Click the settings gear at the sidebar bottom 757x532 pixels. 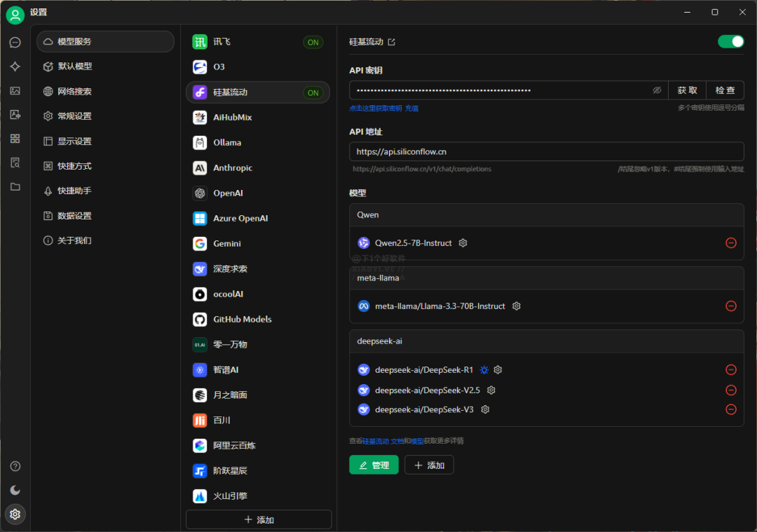click(15, 514)
